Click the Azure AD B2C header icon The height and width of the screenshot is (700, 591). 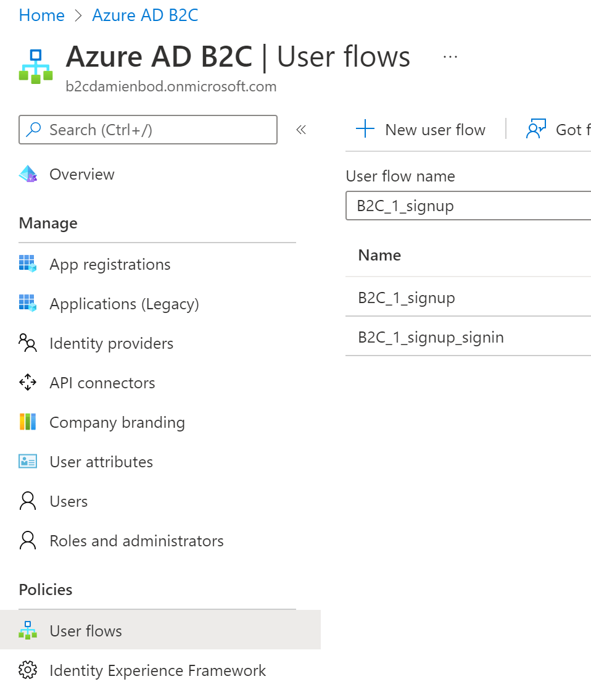[35, 67]
